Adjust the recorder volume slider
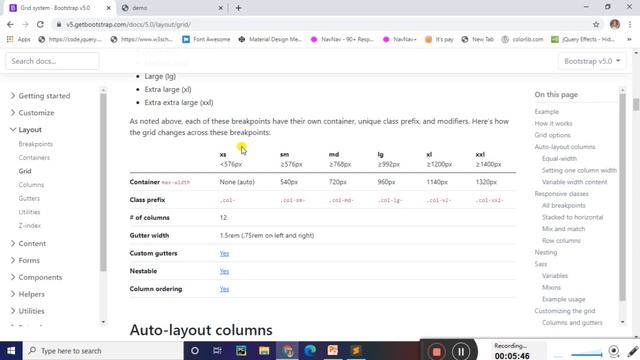This screenshot has width=640, height=360. pyautogui.click(x=587, y=354)
